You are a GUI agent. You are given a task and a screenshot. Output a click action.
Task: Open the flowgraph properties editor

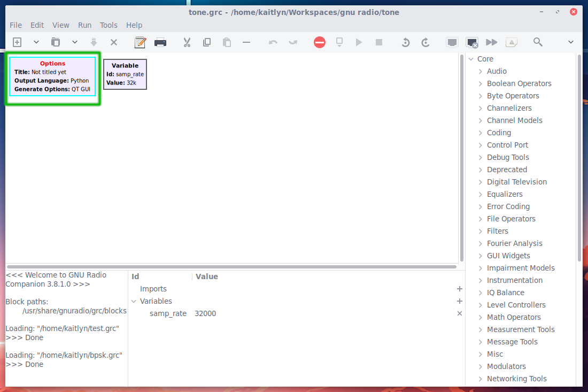click(x=140, y=42)
